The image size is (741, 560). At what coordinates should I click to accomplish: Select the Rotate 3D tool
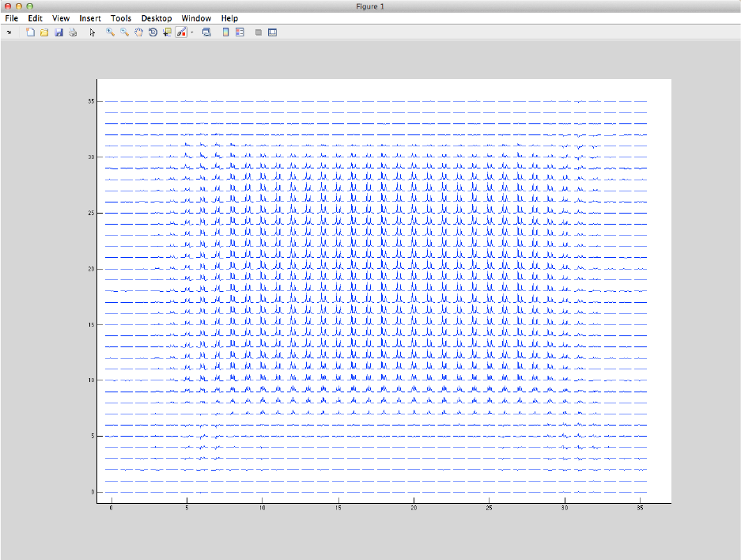click(153, 32)
